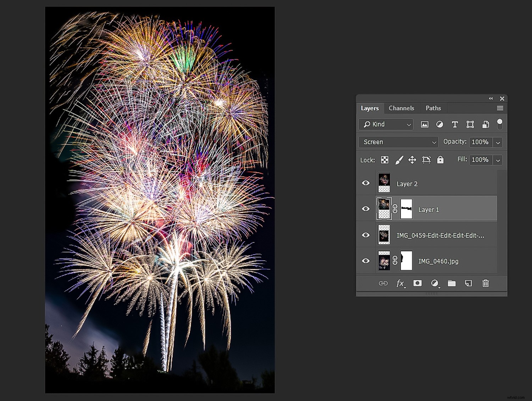Add a layer mask to Layer 1
The image size is (532, 401).
click(x=417, y=283)
